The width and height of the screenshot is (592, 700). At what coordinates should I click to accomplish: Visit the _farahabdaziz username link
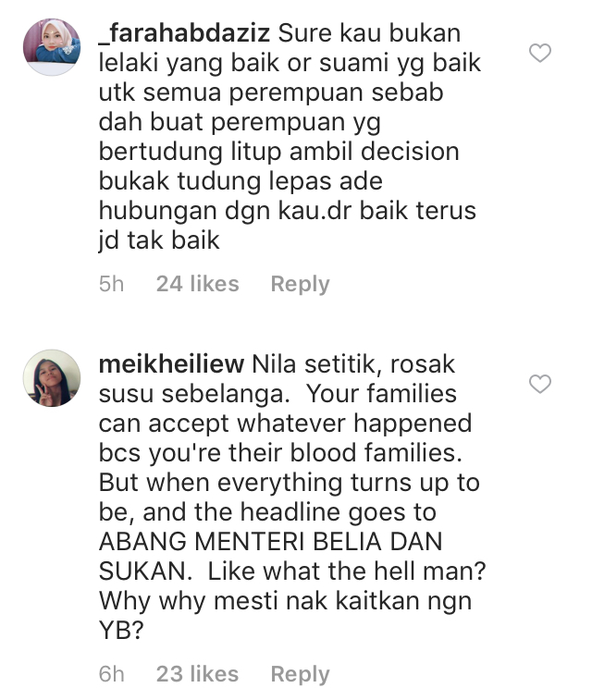tap(184, 33)
